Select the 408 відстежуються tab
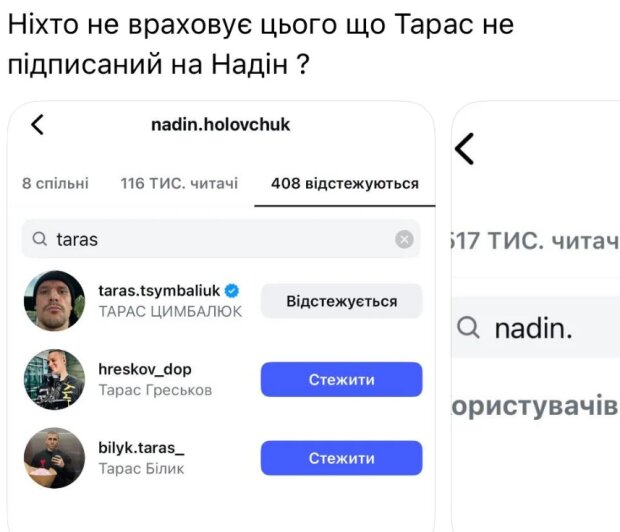The height and width of the screenshot is (532, 620). [344, 184]
